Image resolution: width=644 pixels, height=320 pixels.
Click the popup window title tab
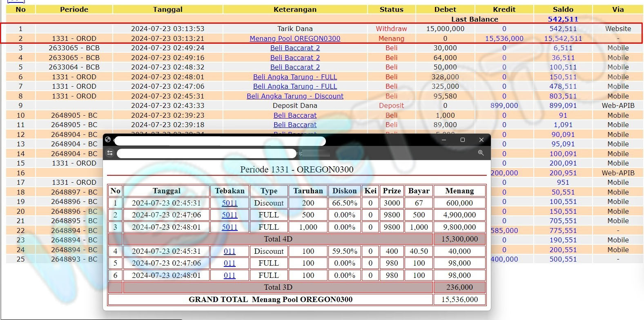click(x=220, y=141)
